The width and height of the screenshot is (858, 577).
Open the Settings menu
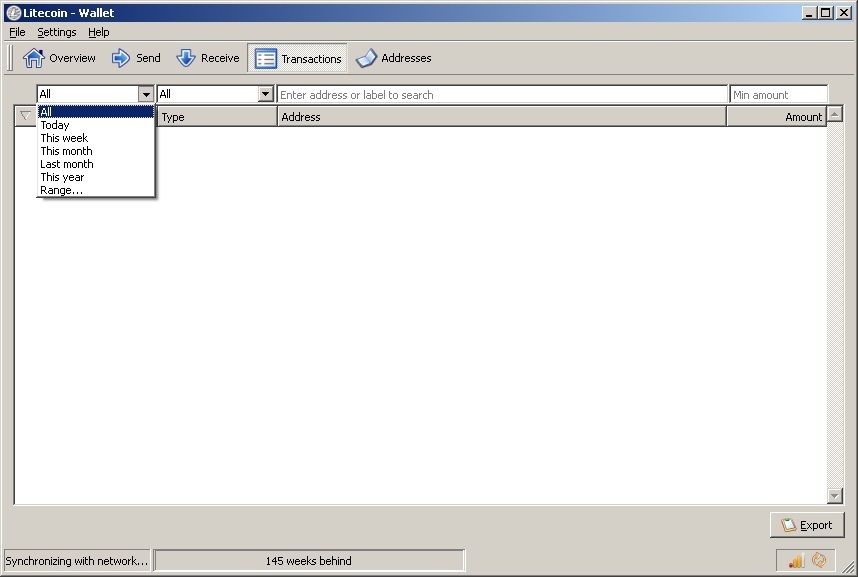coord(56,31)
